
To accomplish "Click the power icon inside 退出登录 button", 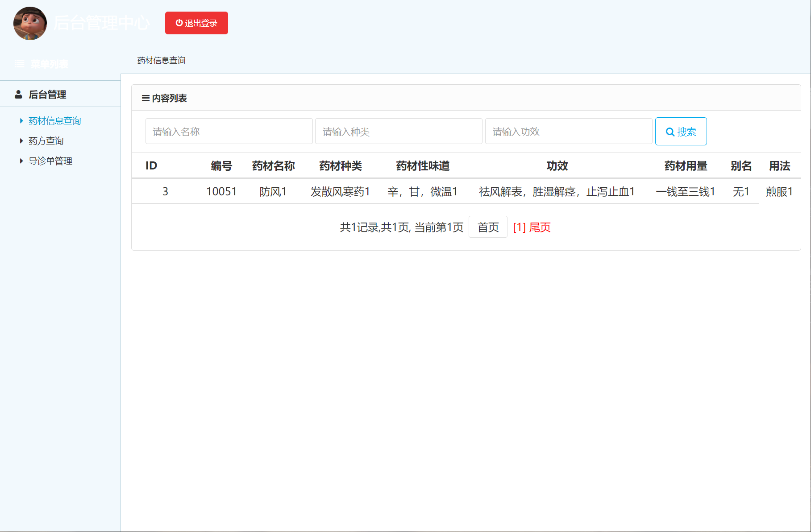I will tap(179, 23).
